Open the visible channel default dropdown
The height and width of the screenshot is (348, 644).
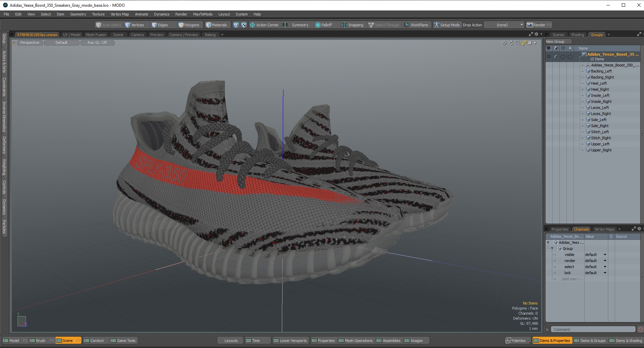click(x=596, y=255)
